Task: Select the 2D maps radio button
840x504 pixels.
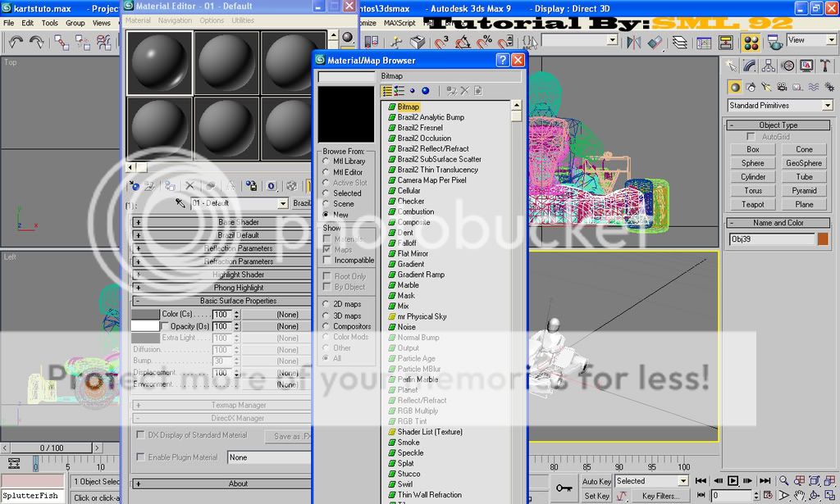Action: pyautogui.click(x=326, y=303)
